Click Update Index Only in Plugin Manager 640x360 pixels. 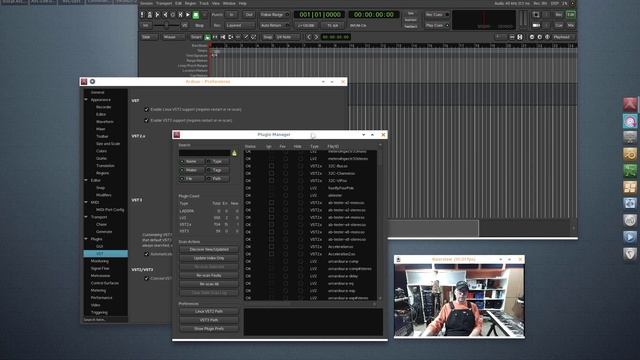pos(209,258)
